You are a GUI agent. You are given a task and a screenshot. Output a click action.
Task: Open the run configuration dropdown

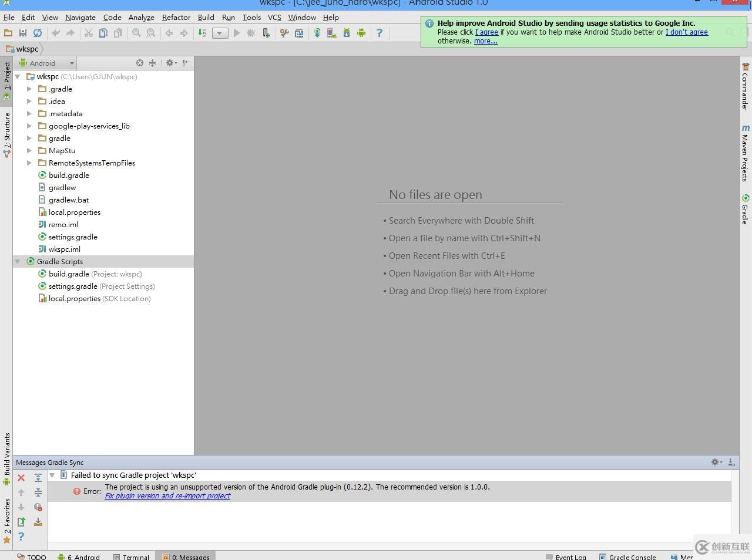220,33
